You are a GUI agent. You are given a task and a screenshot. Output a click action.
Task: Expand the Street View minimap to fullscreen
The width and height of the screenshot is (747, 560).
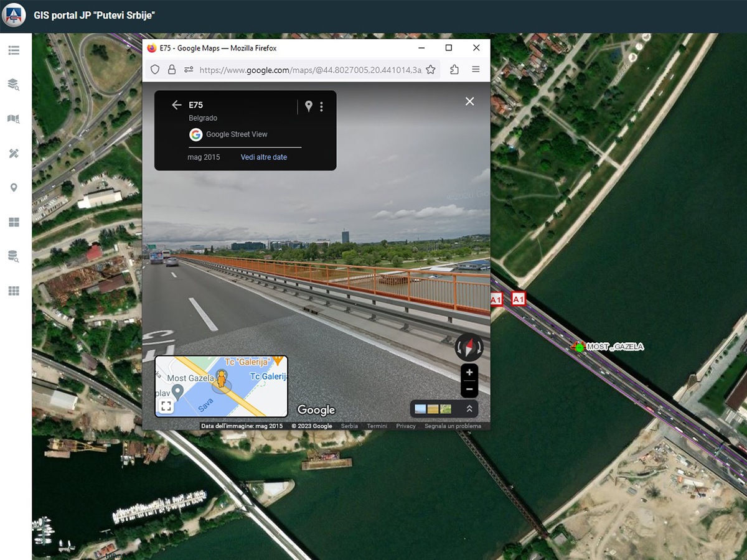click(166, 406)
